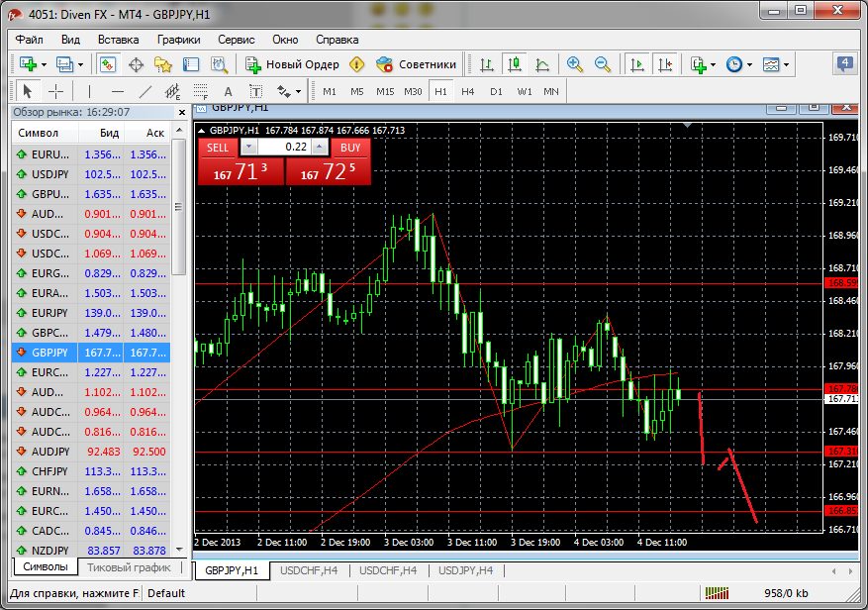The image size is (868, 610).
Task: Open the Файл menu
Action: tap(30, 40)
